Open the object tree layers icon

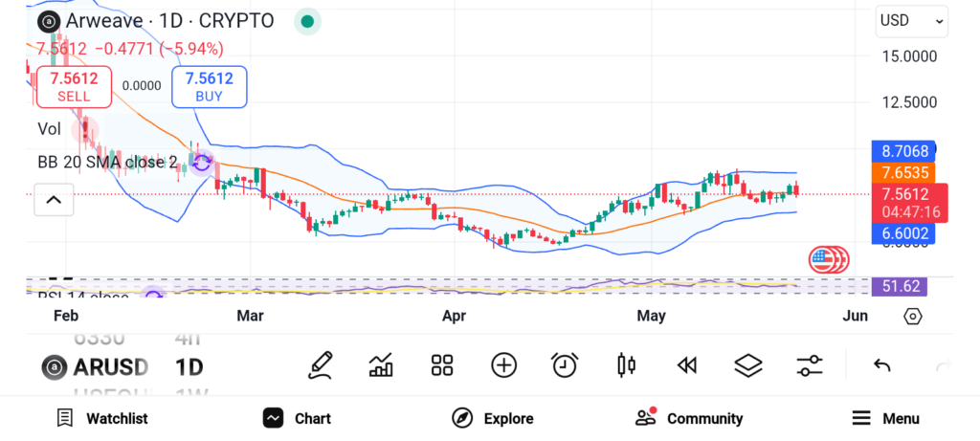pos(748,365)
